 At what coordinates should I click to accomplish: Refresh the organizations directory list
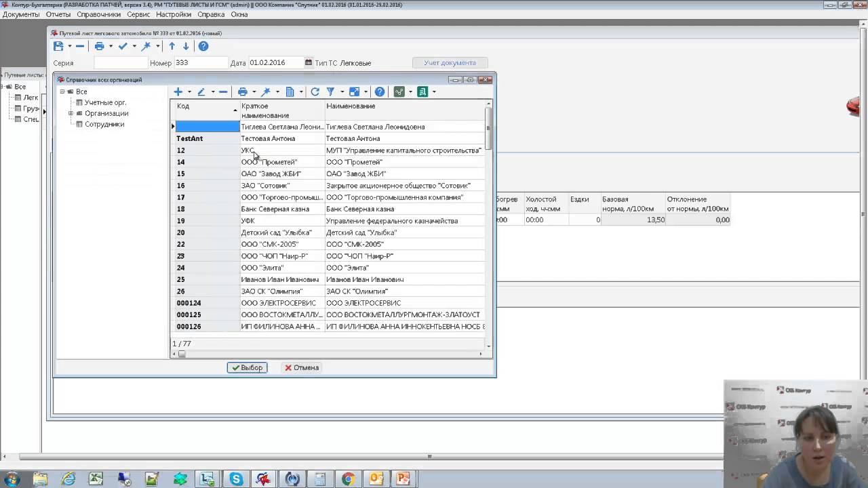coord(315,91)
